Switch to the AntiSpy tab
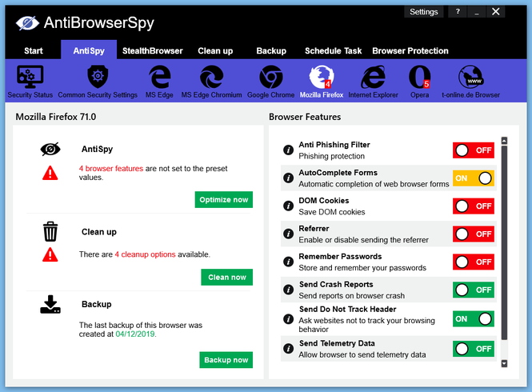 (89, 50)
